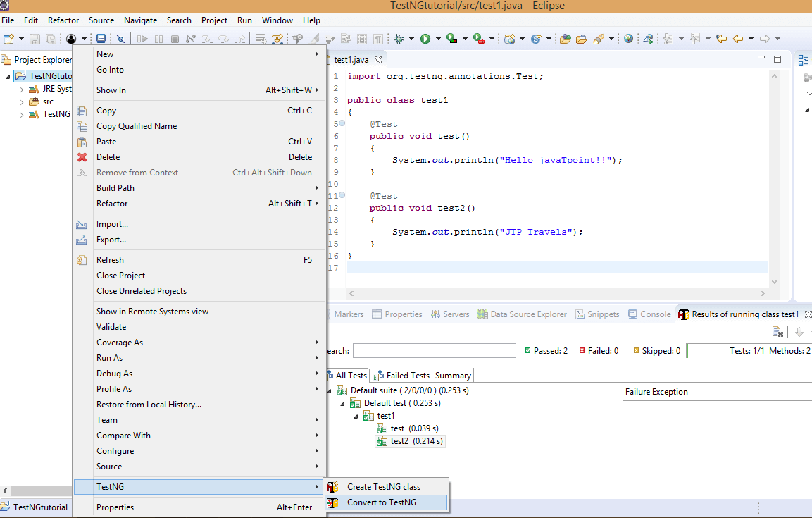
Task: Choose Refresh in context menu
Action: point(199,260)
